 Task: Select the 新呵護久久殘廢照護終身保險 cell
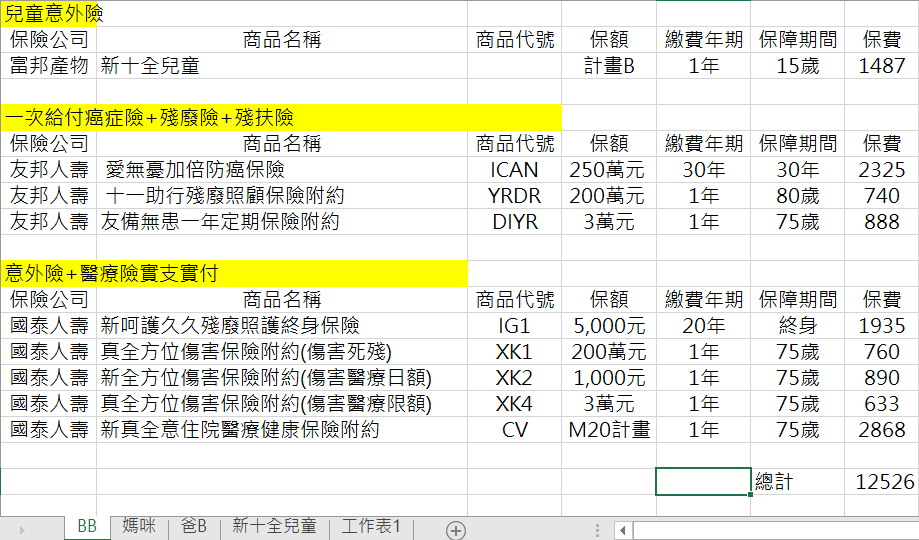[x=282, y=325]
